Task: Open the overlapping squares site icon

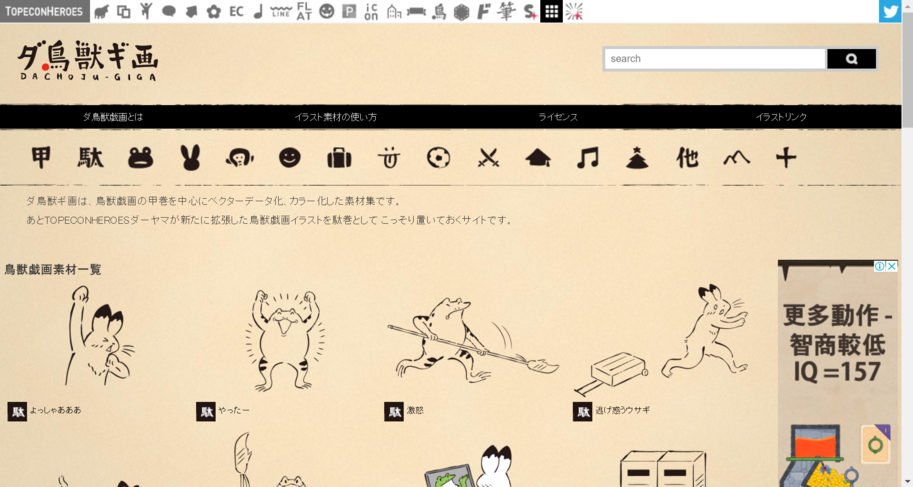Action: tap(123, 11)
